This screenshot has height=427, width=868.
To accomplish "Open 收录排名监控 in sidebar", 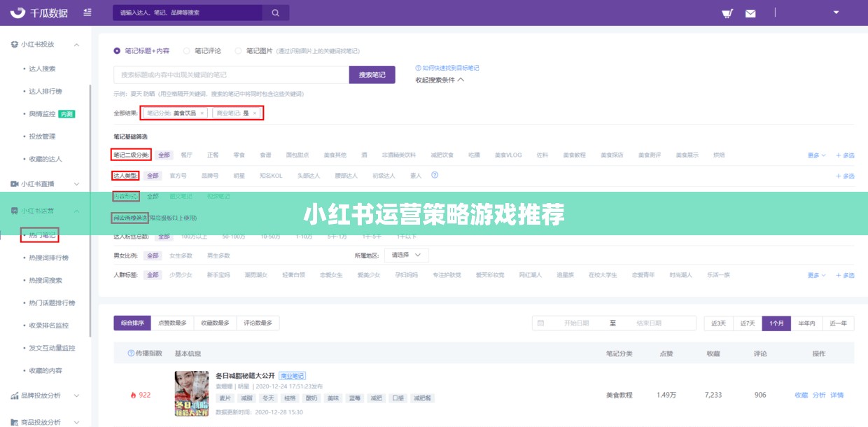I will coord(48,325).
